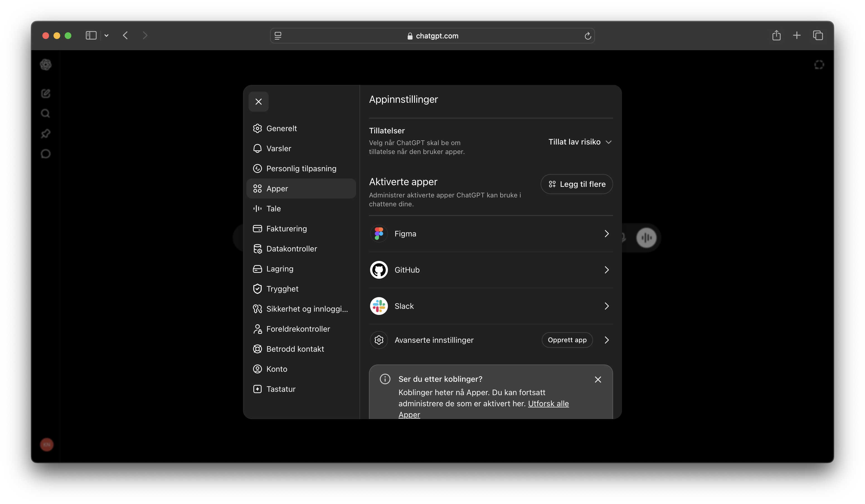Image resolution: width=865 pixels, height=504 pixels.
Task: Select the Apper settings section
Action: 301,188
